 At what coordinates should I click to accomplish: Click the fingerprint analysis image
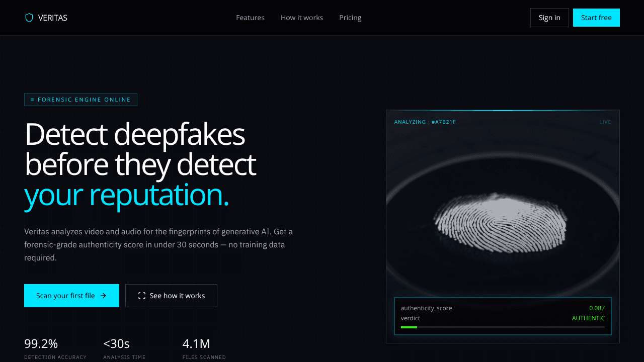point(503,226)
